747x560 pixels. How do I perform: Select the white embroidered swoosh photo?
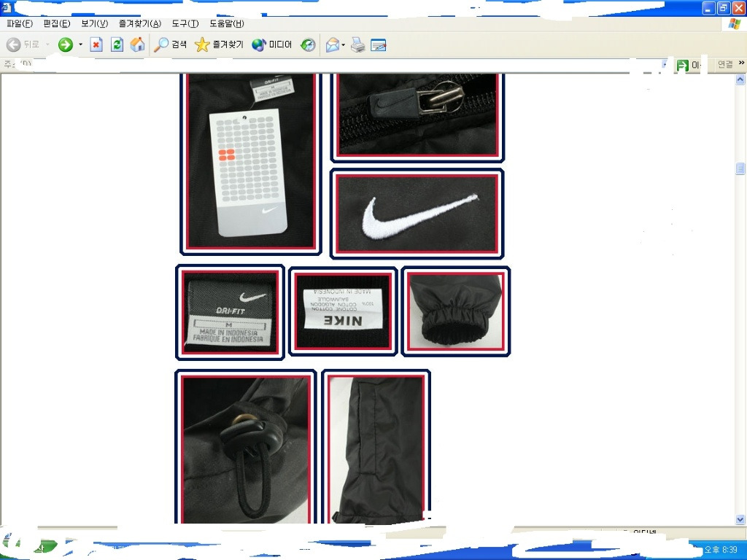(x=417, y=214)
